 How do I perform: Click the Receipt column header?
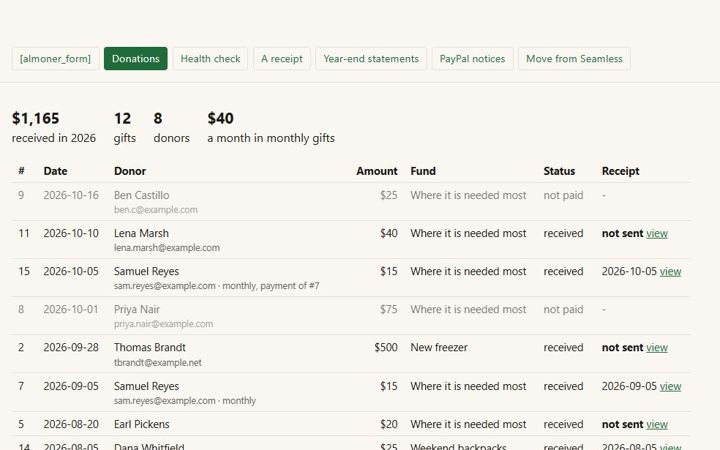pos(620,171)
